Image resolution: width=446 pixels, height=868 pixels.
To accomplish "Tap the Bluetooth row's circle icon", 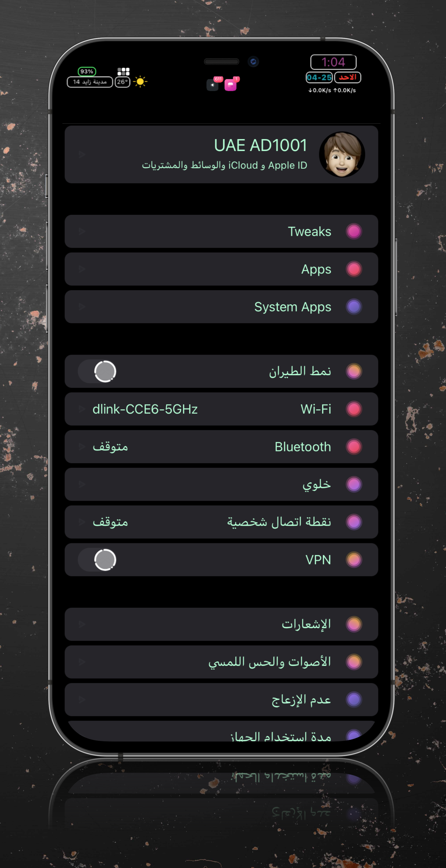I will tap(354, 447).
